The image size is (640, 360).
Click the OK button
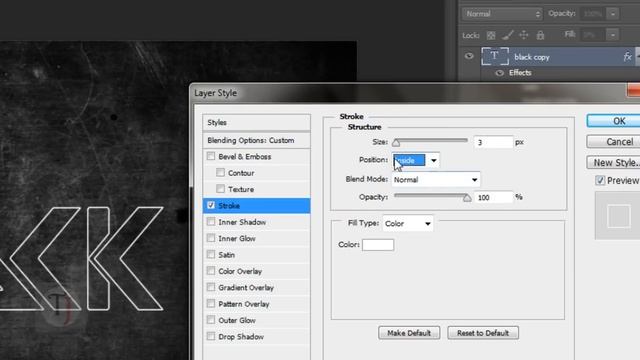tap(613, 121)
